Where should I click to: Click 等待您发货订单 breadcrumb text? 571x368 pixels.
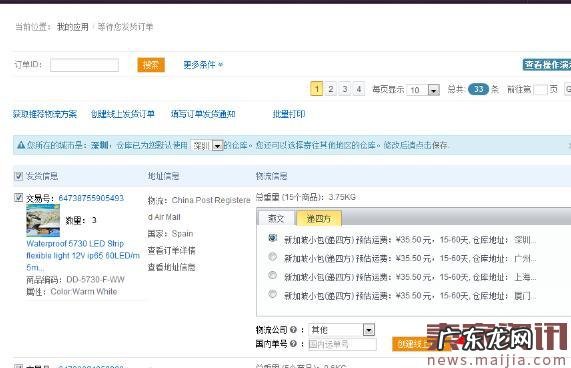coord(125,27)
